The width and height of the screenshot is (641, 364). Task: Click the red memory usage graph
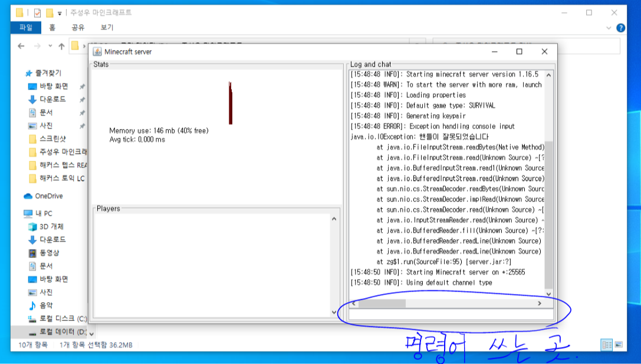click(231, 103)
